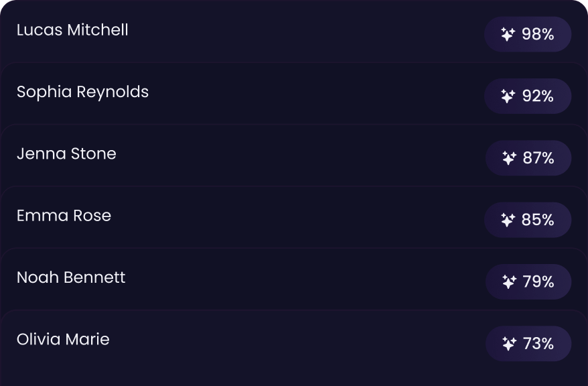Viewport: 588px width, 386px height.
Task: Click the sparkle icon beside 92%
Action: tap(508, 96)
